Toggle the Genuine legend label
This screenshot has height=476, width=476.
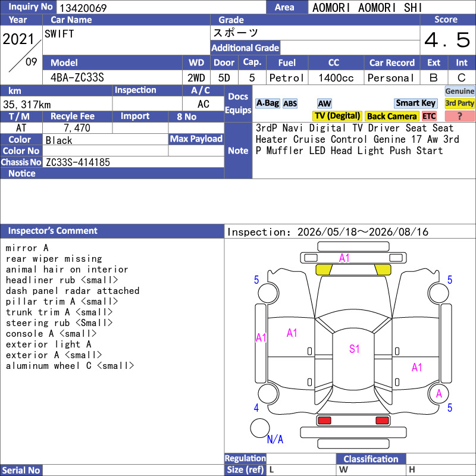(x=459, y=91)
